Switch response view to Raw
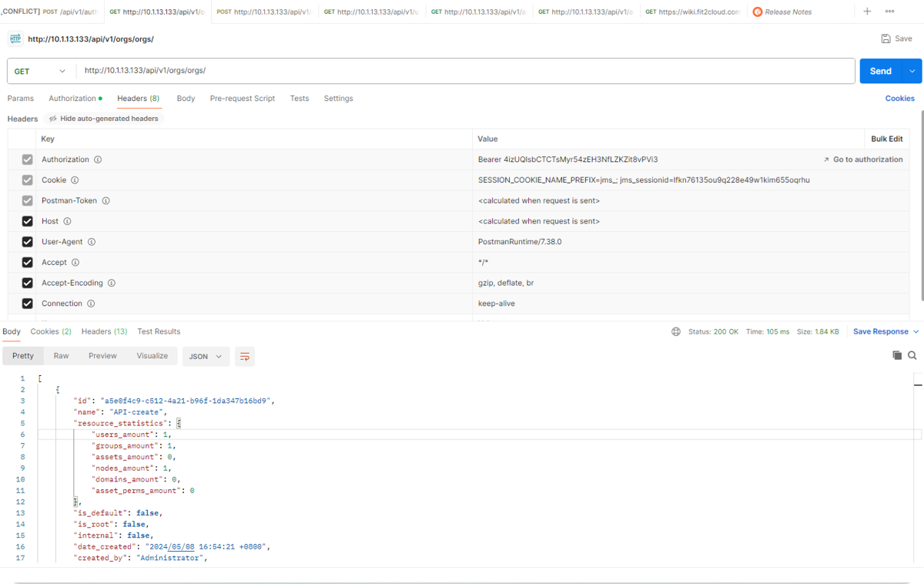This screenshot has width=924, height=584. click(x=62, y=356)
